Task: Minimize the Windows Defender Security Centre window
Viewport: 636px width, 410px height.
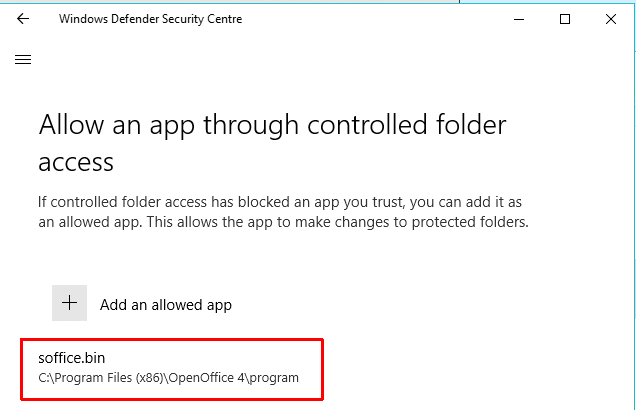Action: click(517, 19)
